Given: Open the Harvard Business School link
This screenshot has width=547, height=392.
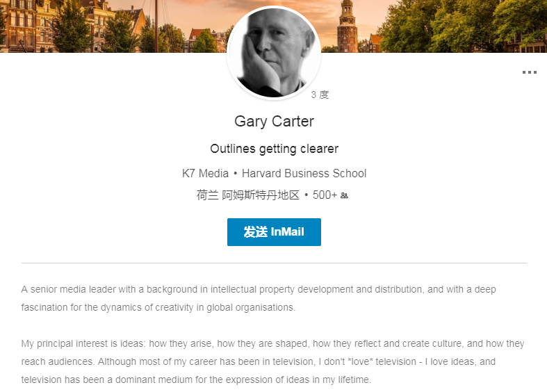Looking at the screenshot, I should point(304,173).
